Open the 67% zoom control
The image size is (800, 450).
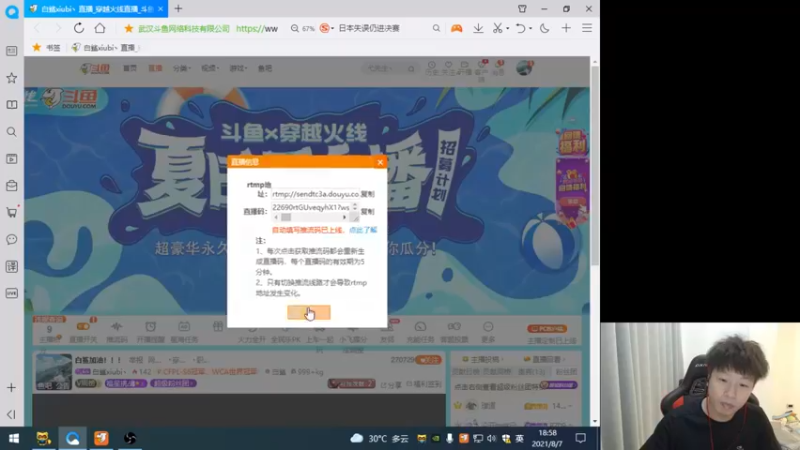coord(303,29)
